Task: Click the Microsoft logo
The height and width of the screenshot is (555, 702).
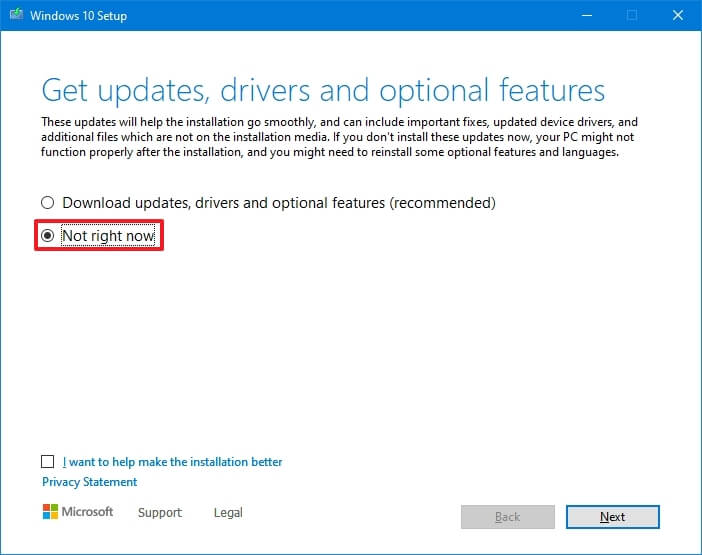Action: 78,512
